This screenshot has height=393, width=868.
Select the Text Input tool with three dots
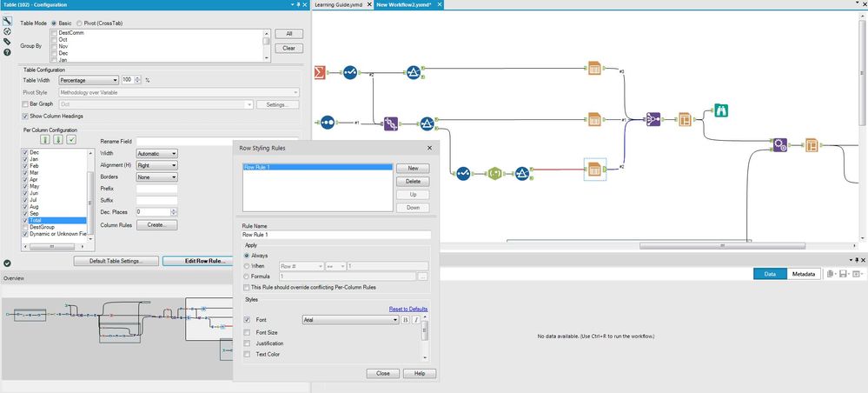[x=328, y=122]
